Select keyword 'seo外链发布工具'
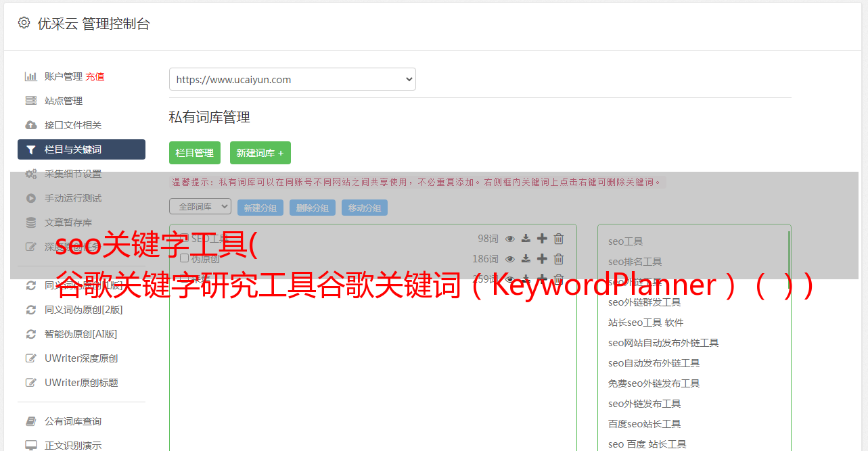 coord(645,404)
